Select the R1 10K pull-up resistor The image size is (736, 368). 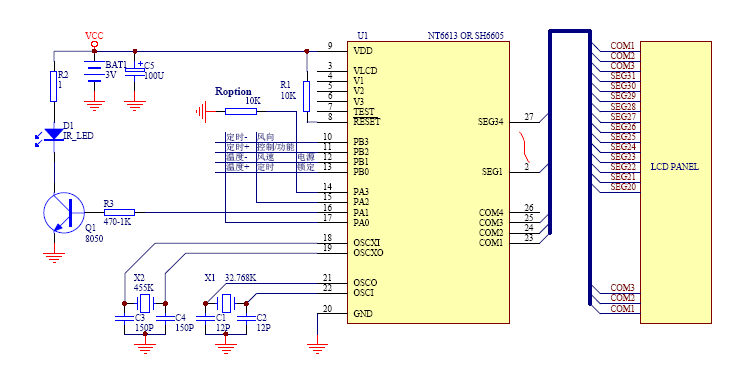[x=307, y=96]
